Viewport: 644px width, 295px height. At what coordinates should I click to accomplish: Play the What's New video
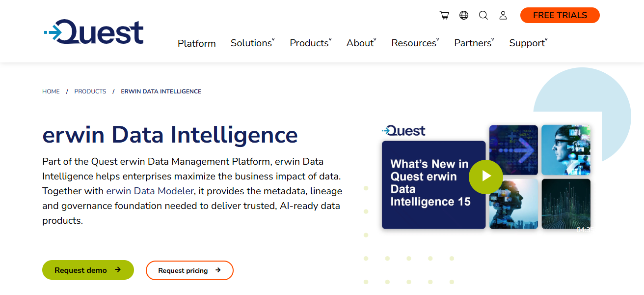pyautogui.click(x=486, y=177)
